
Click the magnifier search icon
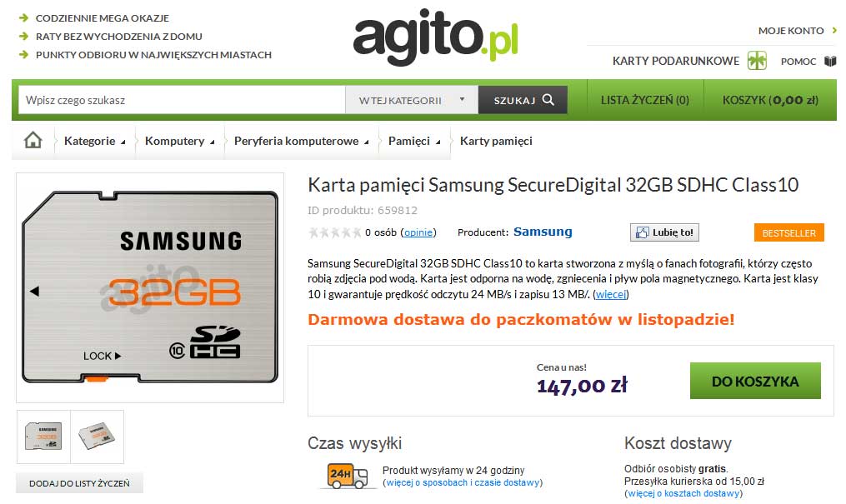[548, 100]
